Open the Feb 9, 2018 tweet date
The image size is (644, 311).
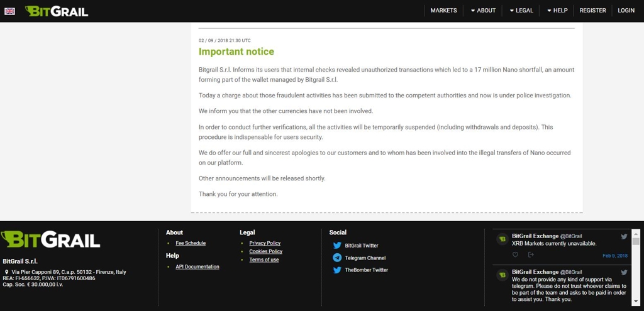[615, 256]
